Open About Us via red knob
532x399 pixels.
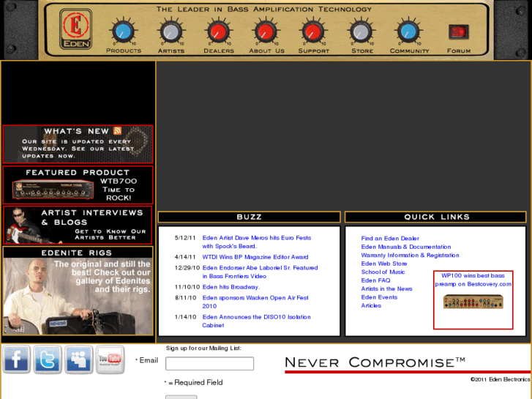(x=266, y=31)
